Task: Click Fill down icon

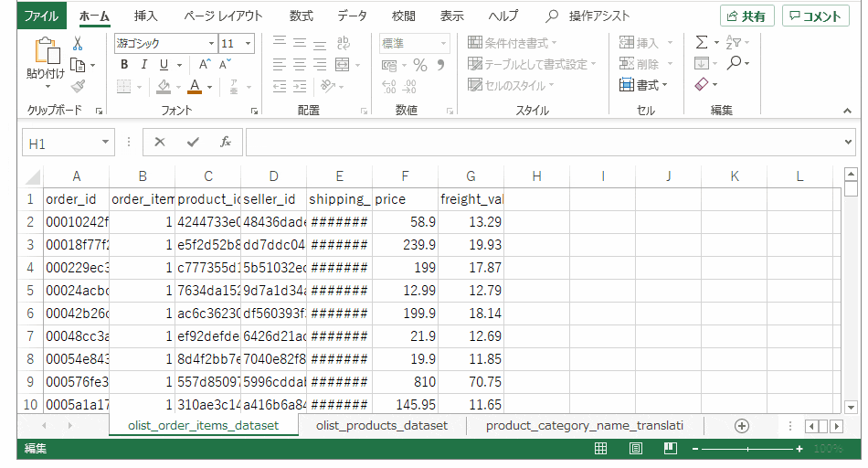Action: pos(702,63)
